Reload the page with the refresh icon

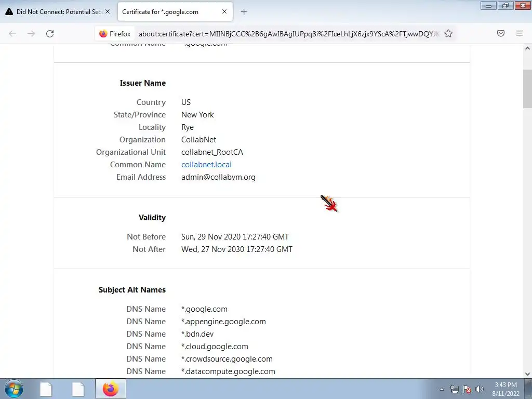[x=50, y=34]
